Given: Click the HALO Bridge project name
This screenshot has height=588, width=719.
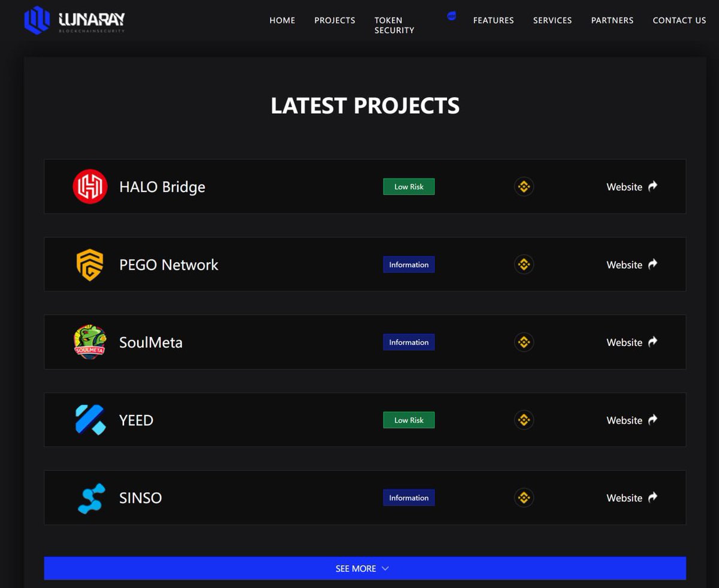Looking at the screenshot, I should (x=162, y=187).
